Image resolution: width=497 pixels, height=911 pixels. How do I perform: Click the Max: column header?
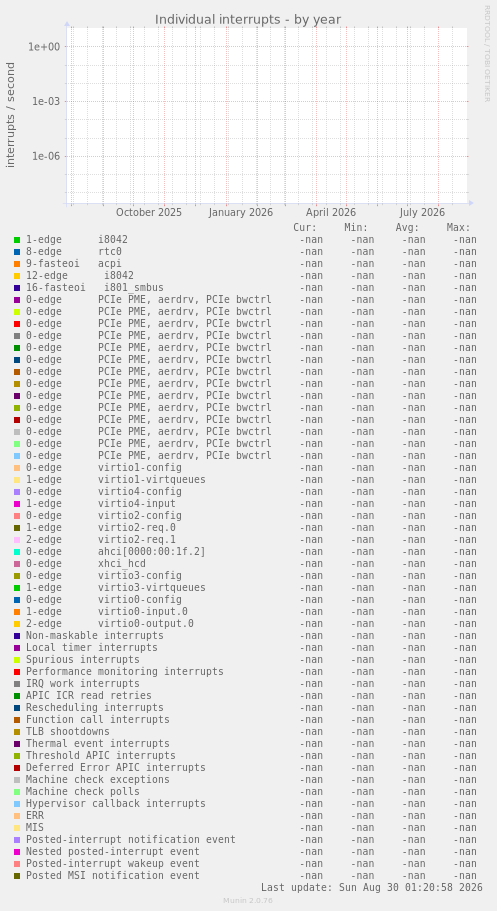459,228
